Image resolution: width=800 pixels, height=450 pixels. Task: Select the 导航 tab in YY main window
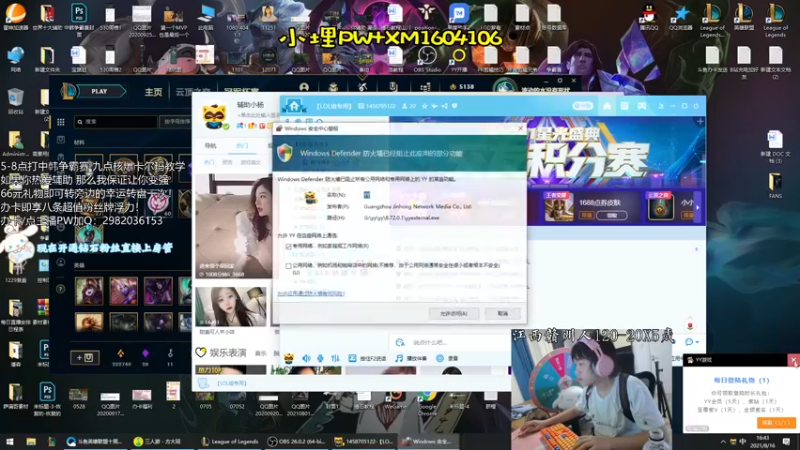pos(210,146)
